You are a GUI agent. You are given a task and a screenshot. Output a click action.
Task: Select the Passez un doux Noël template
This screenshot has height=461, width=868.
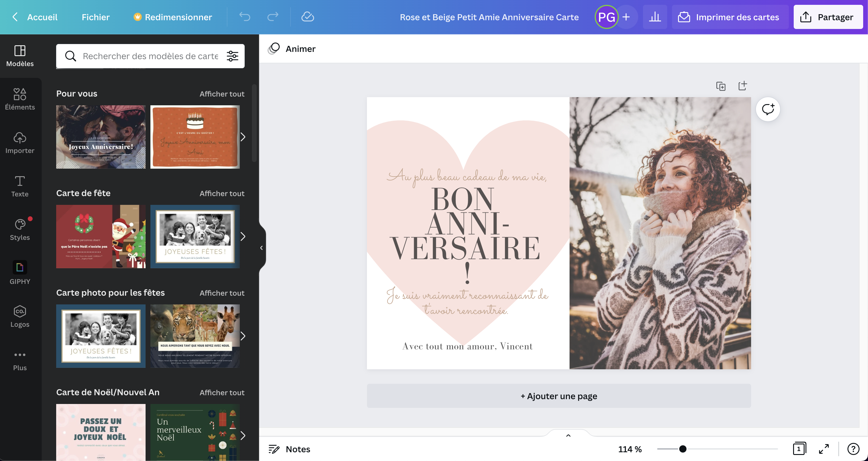(101, 432)
